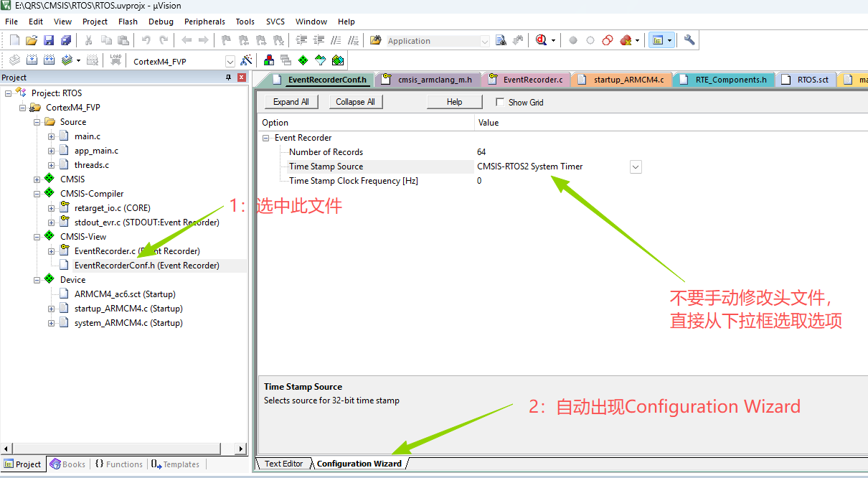Screen dimensions: 868x478
Task: Select system_ARMCM4.c (Startup) file
Action: [128, 323]
